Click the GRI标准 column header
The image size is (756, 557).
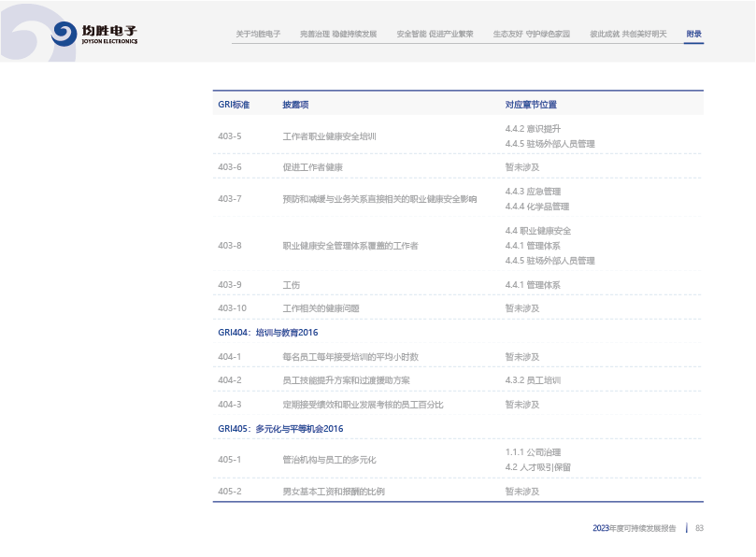(234, 105)
